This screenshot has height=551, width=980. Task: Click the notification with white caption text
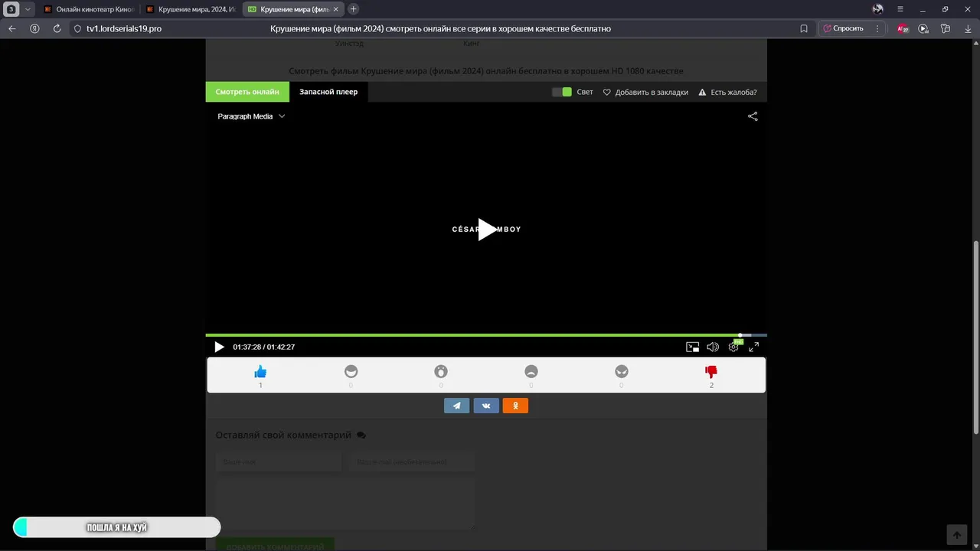[116, 527]
